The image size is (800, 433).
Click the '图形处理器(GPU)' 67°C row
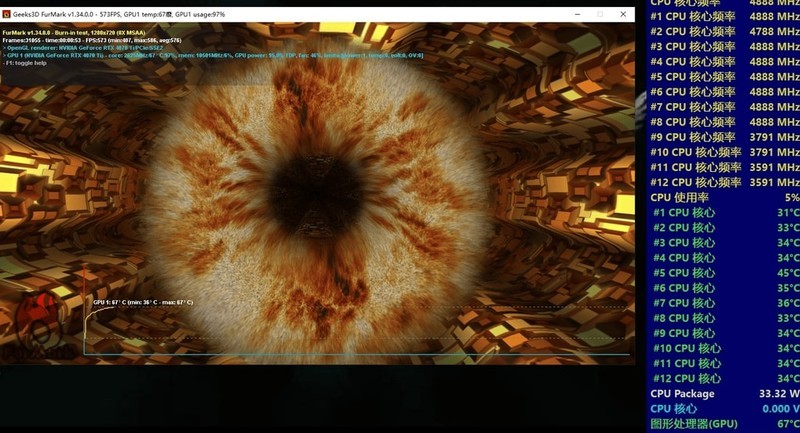(725, 424)
